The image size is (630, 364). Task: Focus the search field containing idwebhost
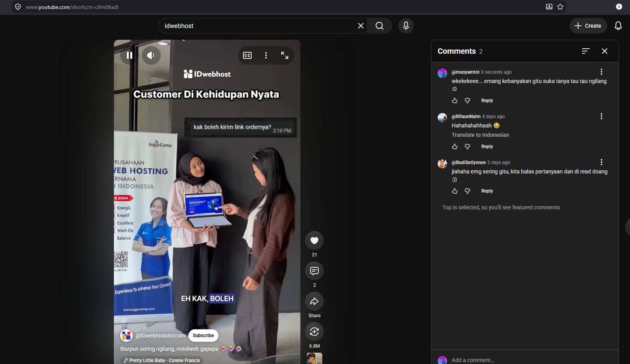click(x=257, y=26)
